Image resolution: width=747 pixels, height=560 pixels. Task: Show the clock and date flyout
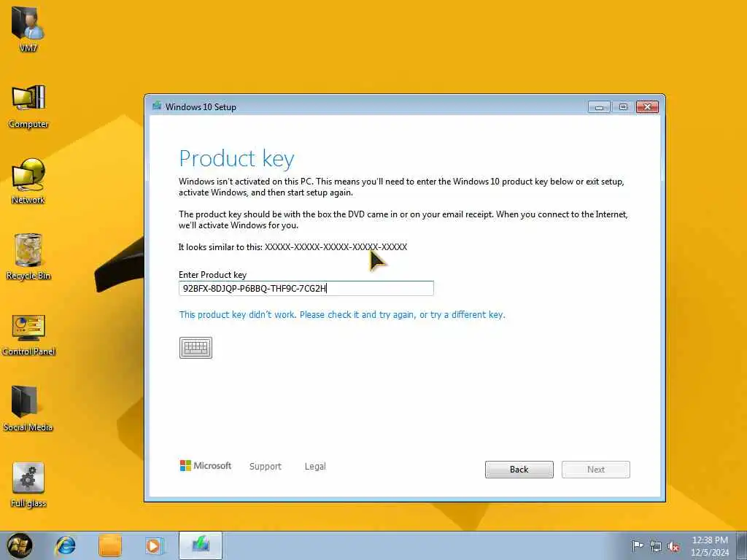click(710, 545)
